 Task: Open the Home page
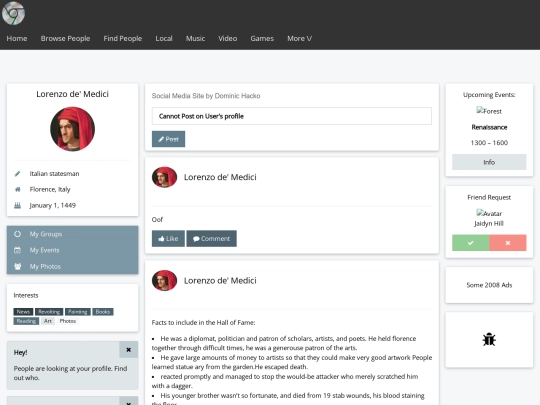tap(17, 39)
